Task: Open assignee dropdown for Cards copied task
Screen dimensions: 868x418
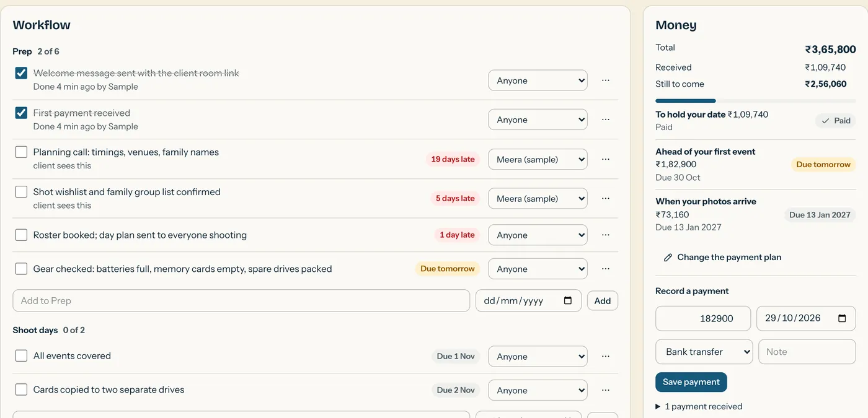Action: [538, 390]
